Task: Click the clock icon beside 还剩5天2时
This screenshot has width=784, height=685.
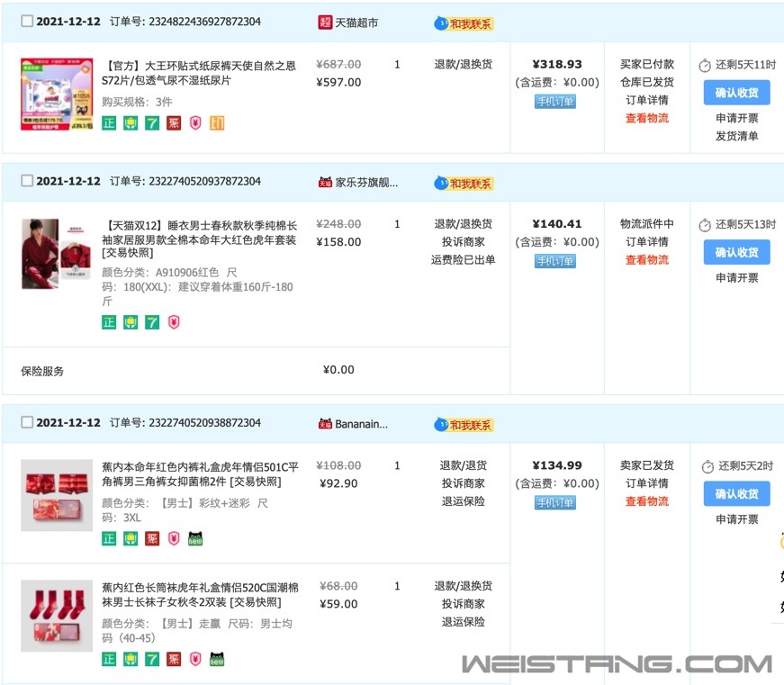Action: point(707,467)
